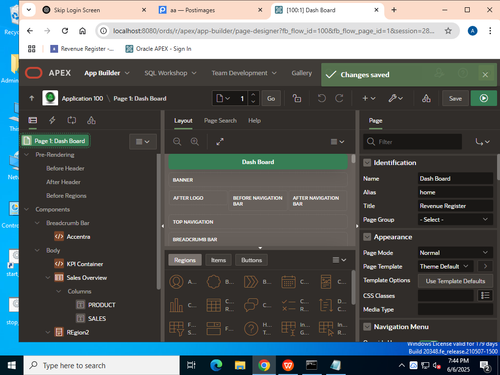Open File Explorer from the taskbar

pyautogui.click(x=240, y=365)
